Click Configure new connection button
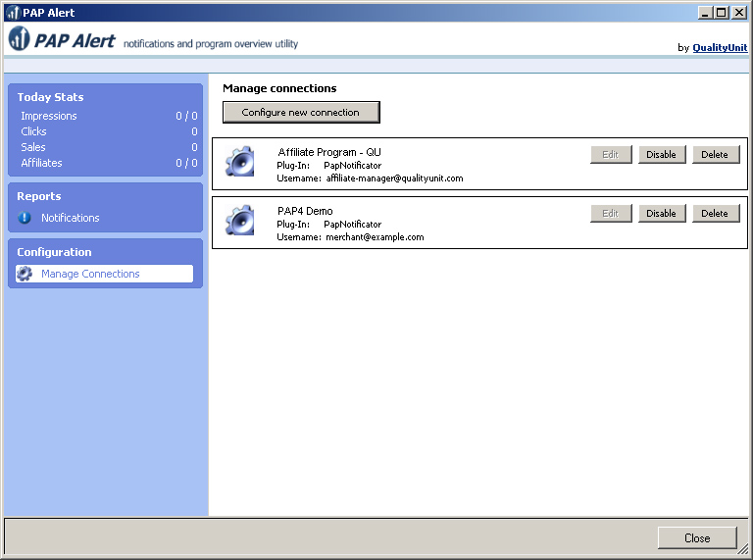Image resolution: width=753 pixels, height=560 pixels. [301, 113]
